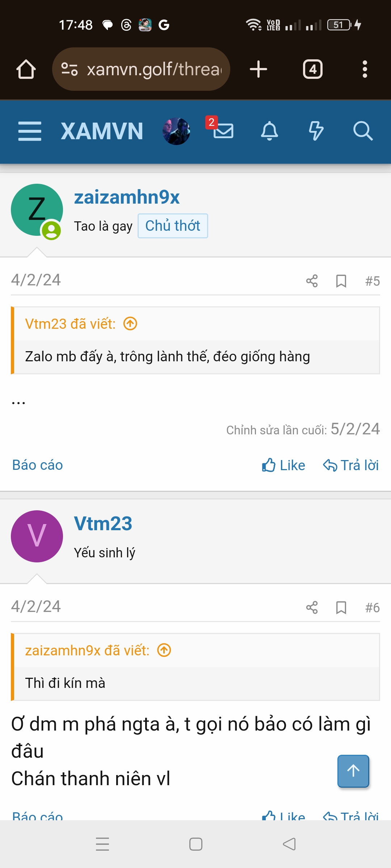Open the notifications bell
391x868 pixels.
click(x=270, y=131)
